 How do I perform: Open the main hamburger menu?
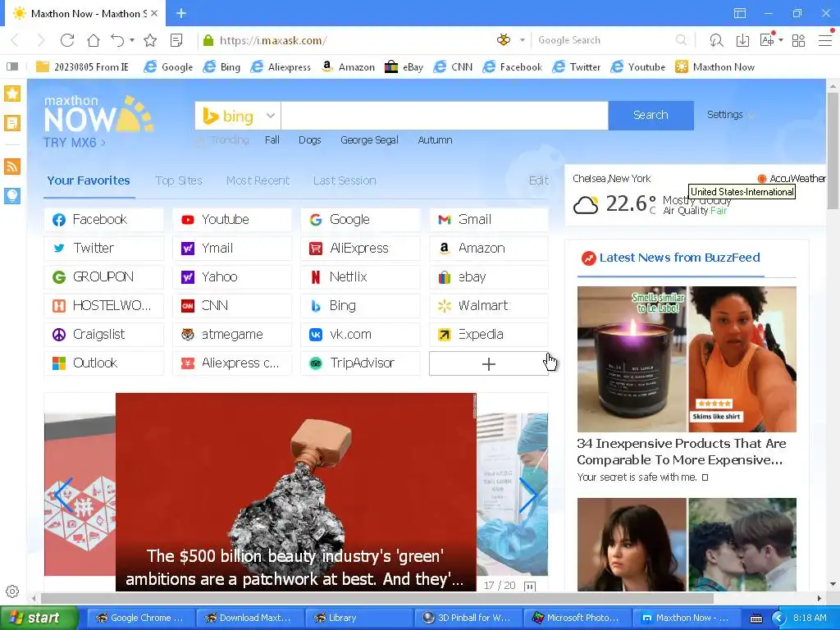825,40
